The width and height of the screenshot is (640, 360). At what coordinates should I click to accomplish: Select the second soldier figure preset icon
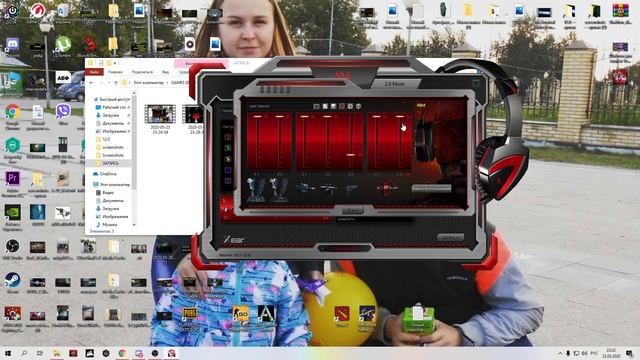(x=279, y=189)
